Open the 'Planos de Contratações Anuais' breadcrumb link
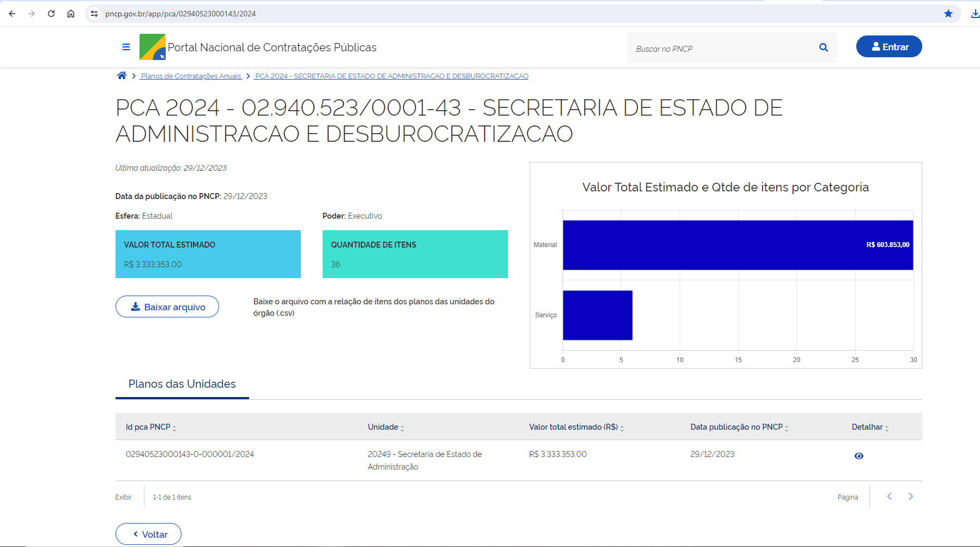This screenshot has width=980, height=547. point(191,76)
